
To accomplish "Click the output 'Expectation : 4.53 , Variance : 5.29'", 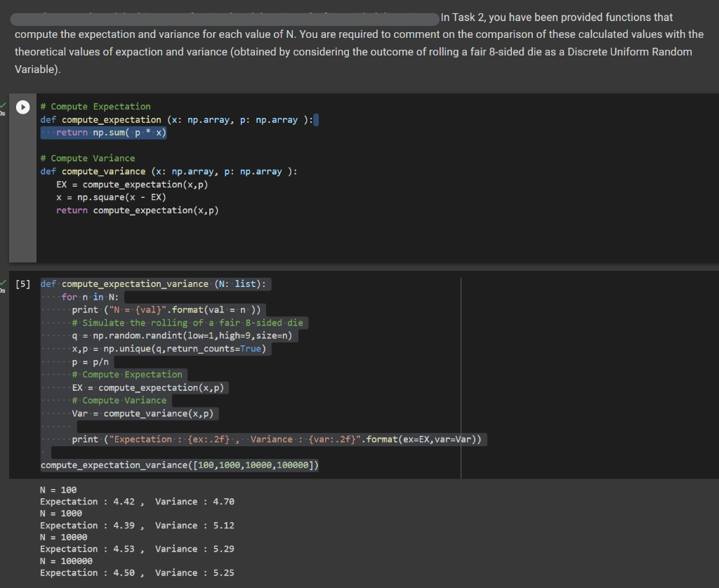I will [137, 549].
